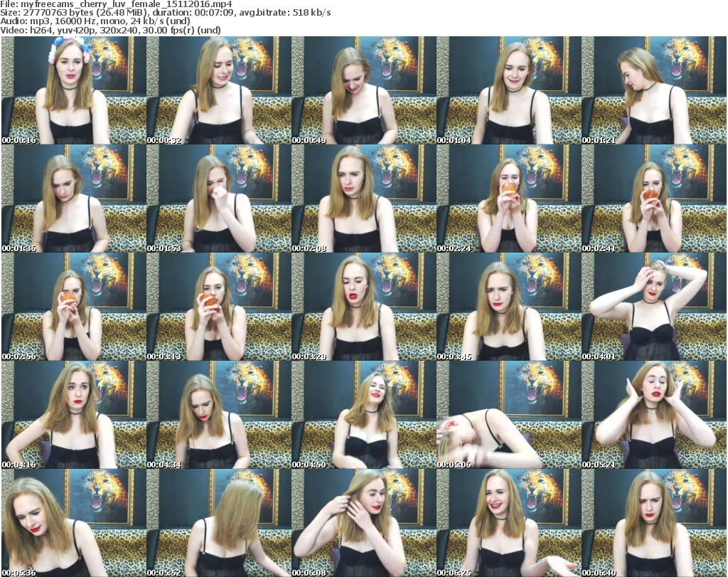
Task: Open the frame stamped 00:02:41
Action: pyautogui.click(x=654, y=198)
